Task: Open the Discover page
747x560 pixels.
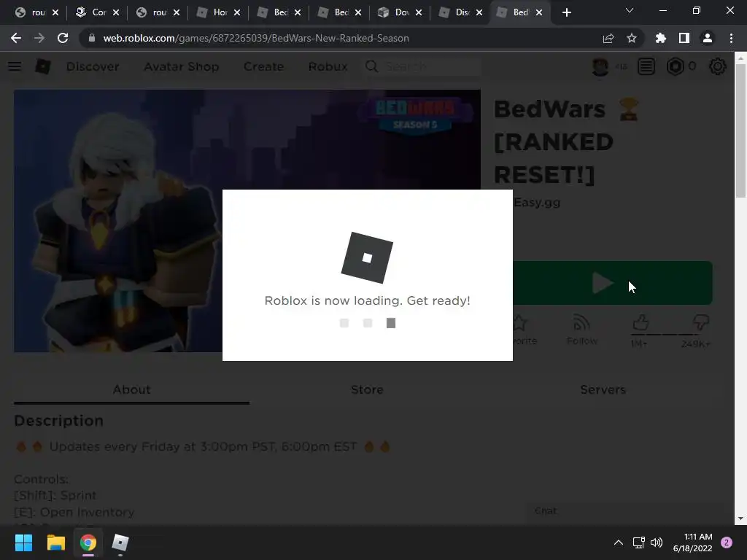Action: pos(93,66)
